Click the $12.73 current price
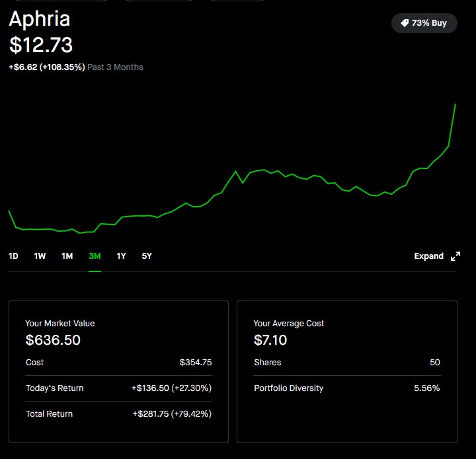This screenshot has width=476, height=459. 41,45
